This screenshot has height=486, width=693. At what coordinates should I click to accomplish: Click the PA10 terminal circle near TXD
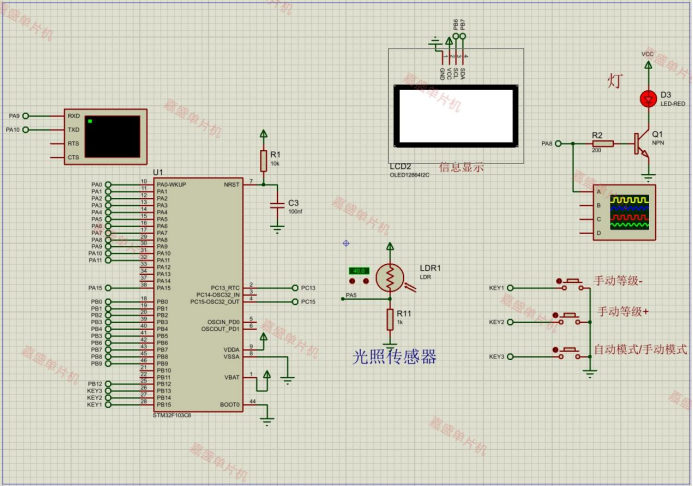point(26,129)
